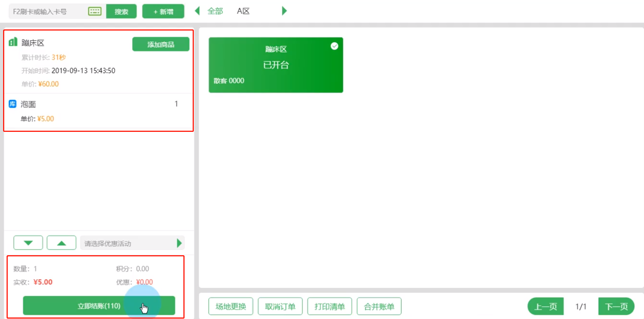
Task: Click the 场地更换 button
Action: [231, 307]
